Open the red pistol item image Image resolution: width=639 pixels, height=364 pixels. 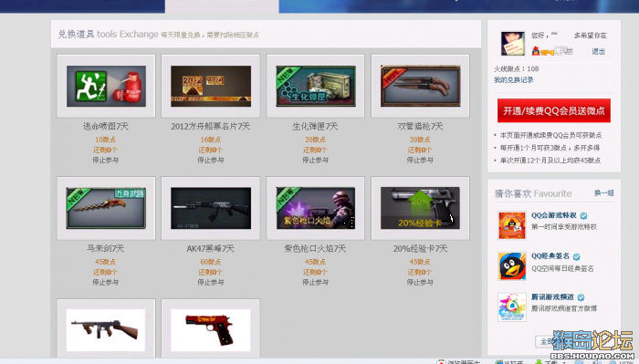coord(211,330)
